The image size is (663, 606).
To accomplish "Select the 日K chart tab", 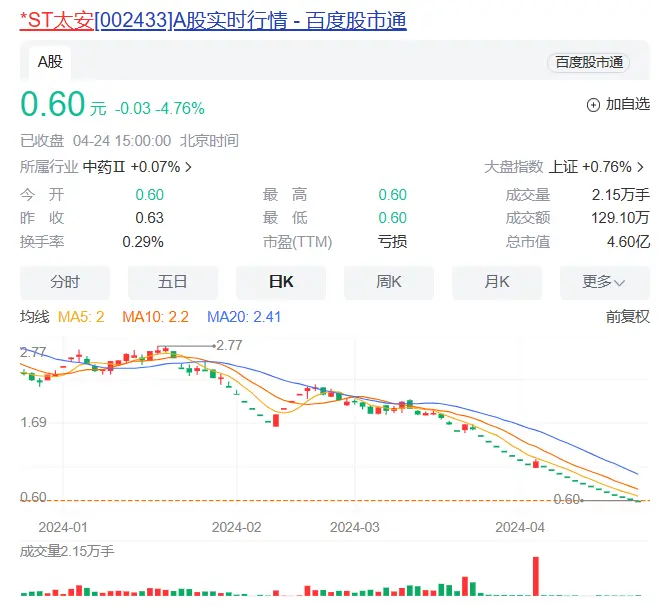I will pyautogui.click(x=281, y=282).
